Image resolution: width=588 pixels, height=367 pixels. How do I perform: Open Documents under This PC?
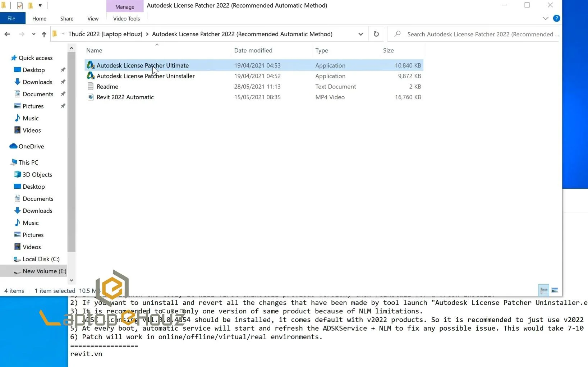(38, 199)
